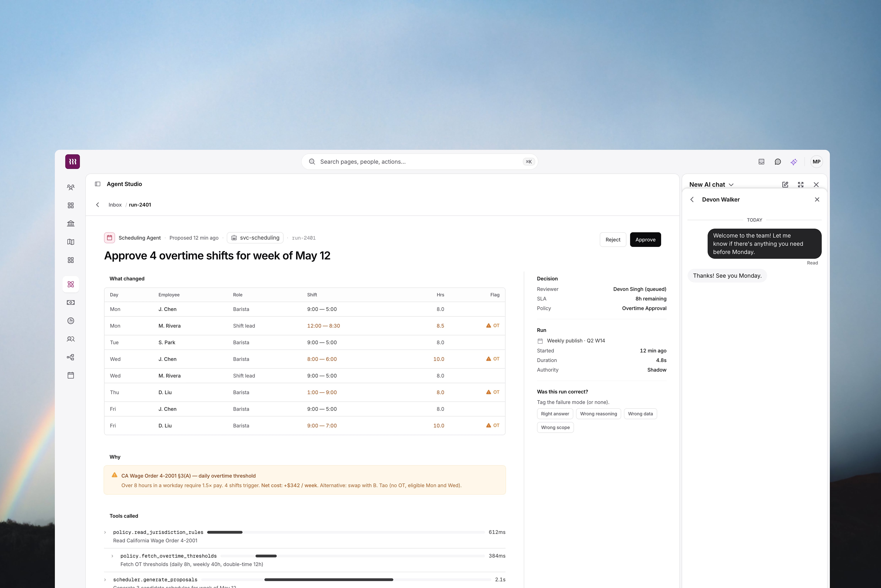Expand the scheduler.generate_proposals tool call
This screenshot has height=588, width=881.
tap(105, 580)
